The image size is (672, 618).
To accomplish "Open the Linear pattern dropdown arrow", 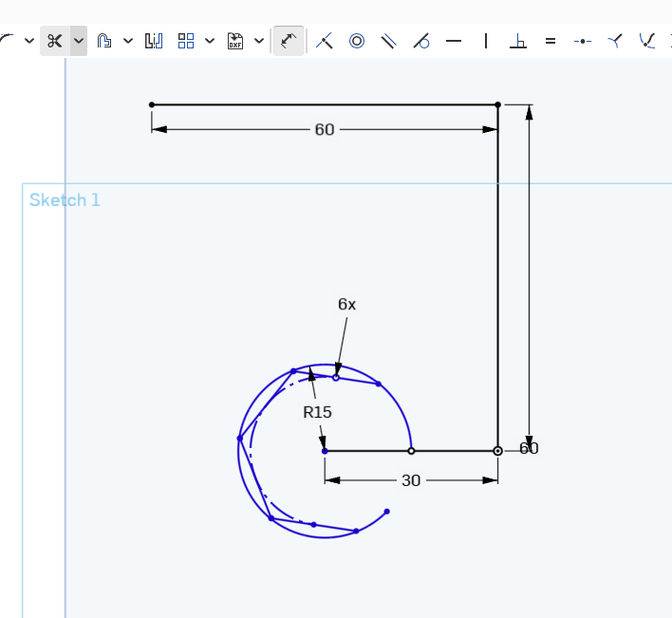I will tap(210, 41).
